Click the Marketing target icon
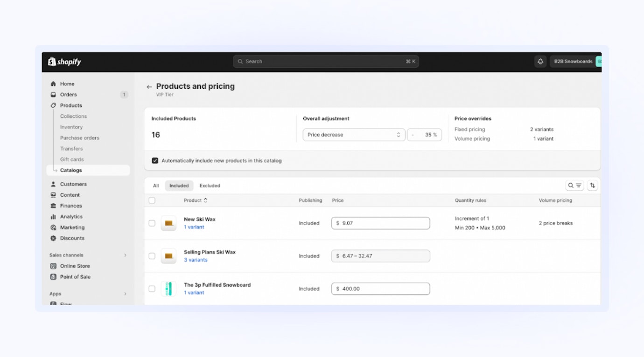The image size is (644, 357). coord(53,227)
